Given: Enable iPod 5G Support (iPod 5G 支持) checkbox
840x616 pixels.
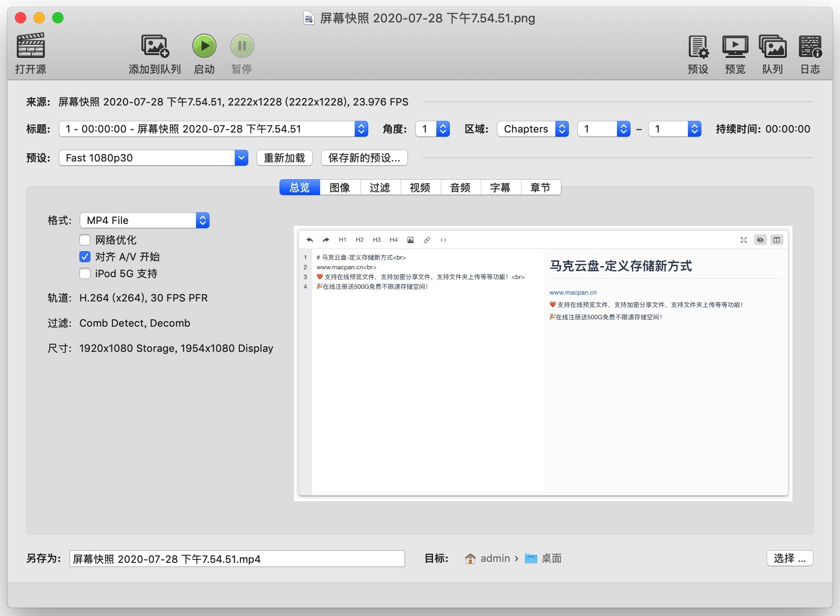Looking at the screenshot, I should [x=85, y=273].
